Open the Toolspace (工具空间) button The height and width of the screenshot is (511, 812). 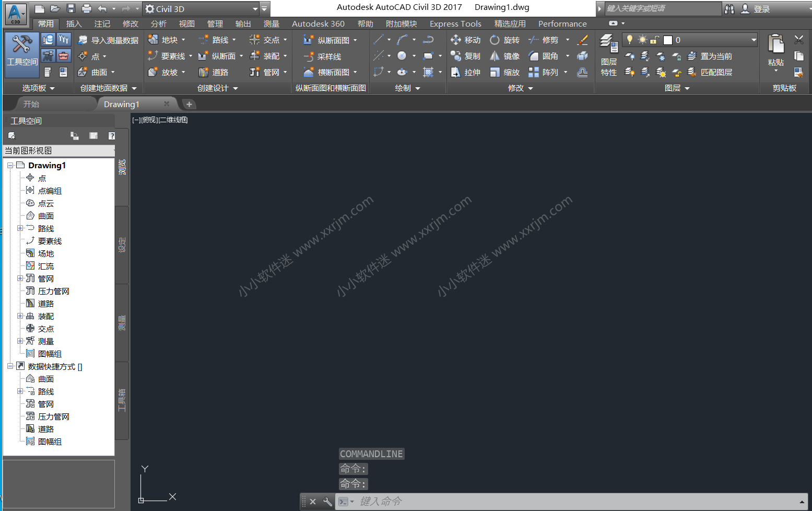click(22, 54)
